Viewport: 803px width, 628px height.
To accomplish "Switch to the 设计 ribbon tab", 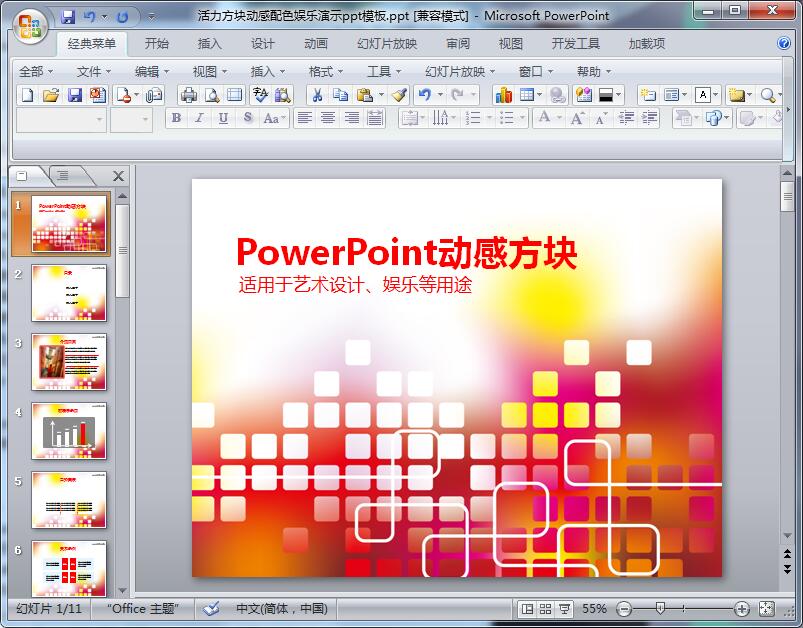I will pos(262,44).
